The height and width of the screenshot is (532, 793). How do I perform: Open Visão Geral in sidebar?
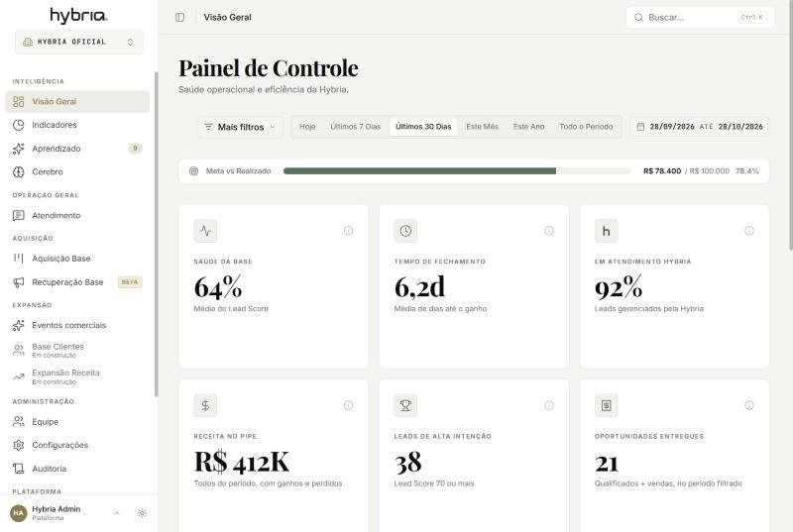pos(77,102)
